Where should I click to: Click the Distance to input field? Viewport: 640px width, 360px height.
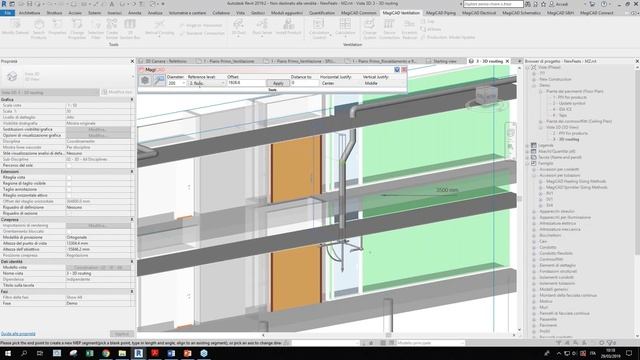[x=304, y=83]
